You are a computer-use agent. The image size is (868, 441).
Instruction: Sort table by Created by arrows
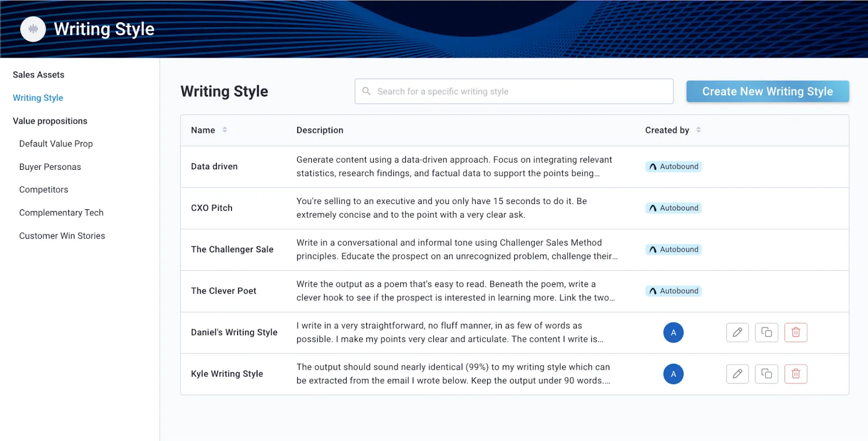coord(698,130)
